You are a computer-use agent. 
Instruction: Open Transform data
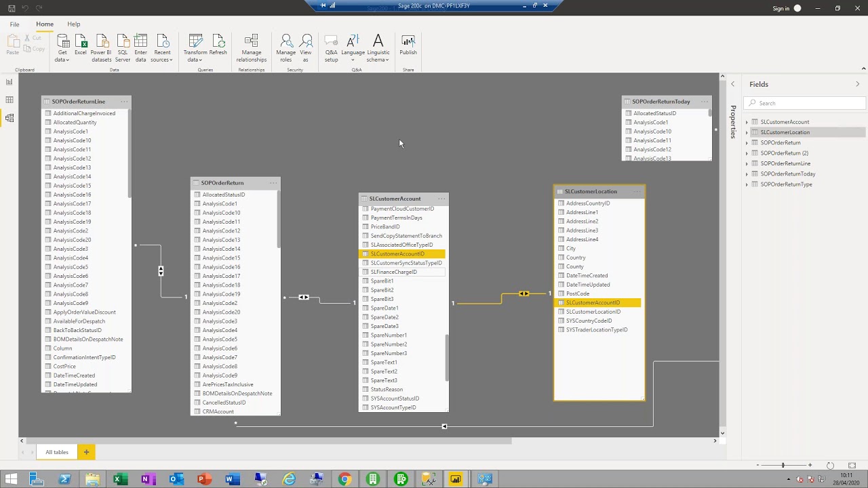(x=195, y=49)
